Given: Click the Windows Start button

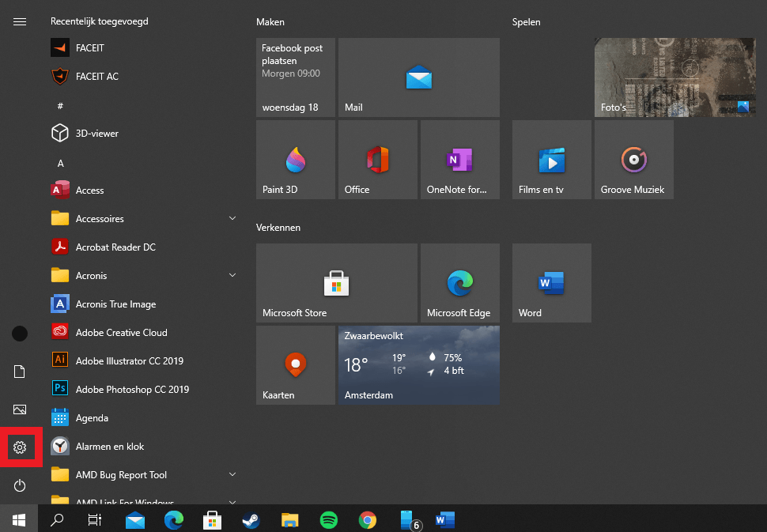Looking at the screenshot, I should [x=19, y=519].
